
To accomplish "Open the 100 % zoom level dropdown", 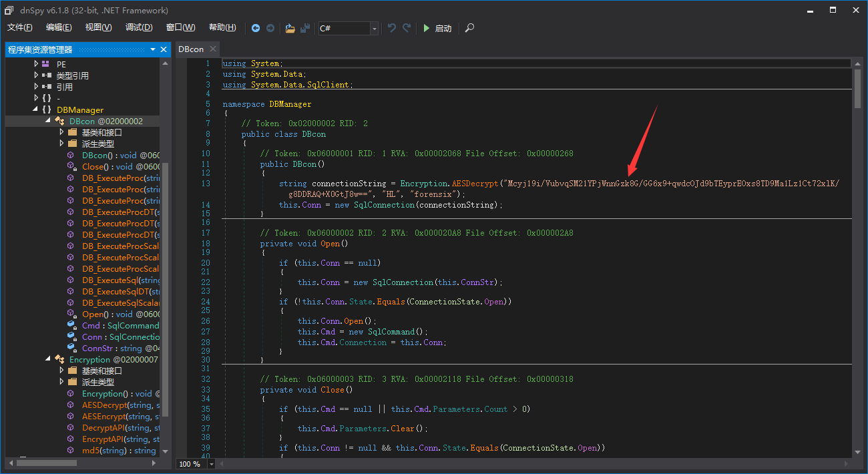I will pos(212,463).
